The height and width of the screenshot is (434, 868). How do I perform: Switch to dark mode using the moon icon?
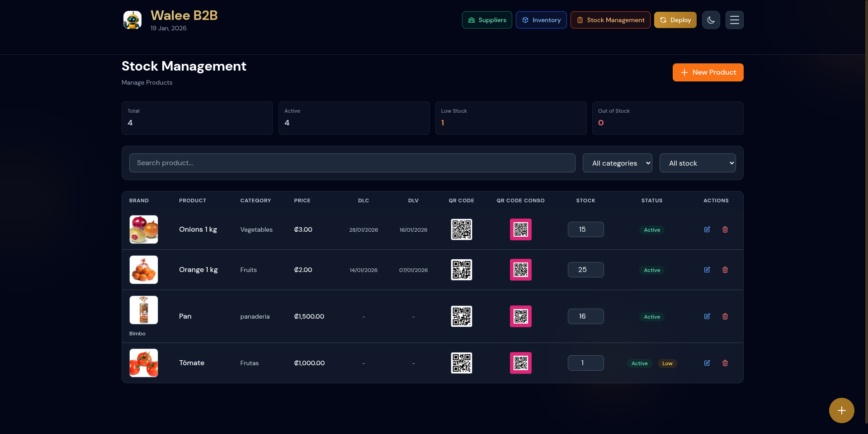[711, 20]
